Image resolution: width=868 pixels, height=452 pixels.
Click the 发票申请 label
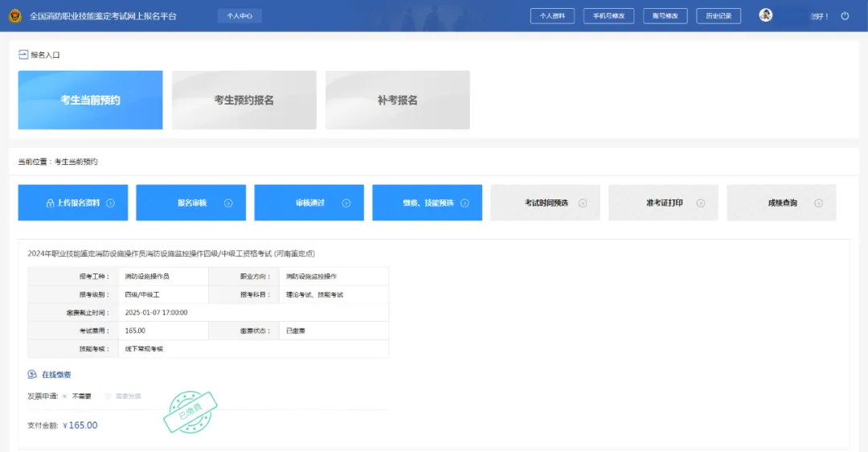pyautogui.click(x=43, y=396)
